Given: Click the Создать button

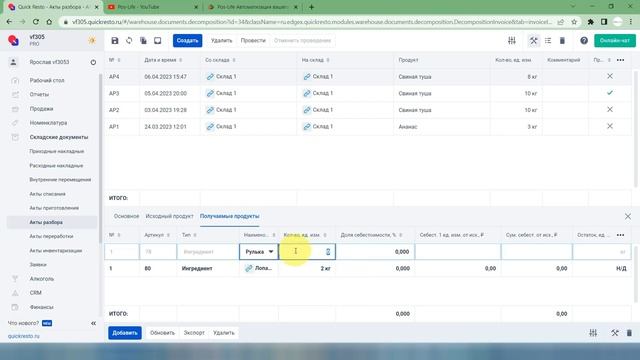Looking at the screenshot, I should pyautogui.click(x=187, y=40).
